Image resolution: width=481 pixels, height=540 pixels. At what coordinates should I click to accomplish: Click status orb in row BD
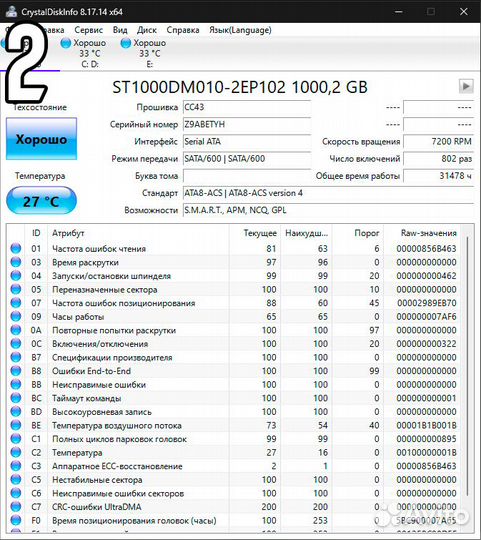15,412
